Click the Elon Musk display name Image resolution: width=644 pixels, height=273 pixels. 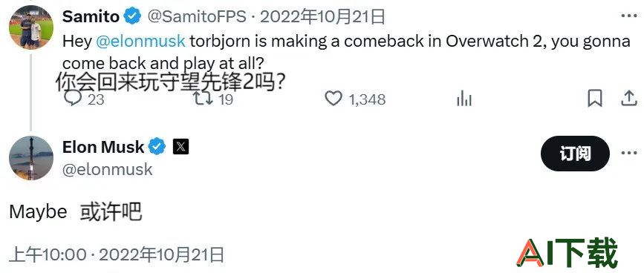(103, 147)
